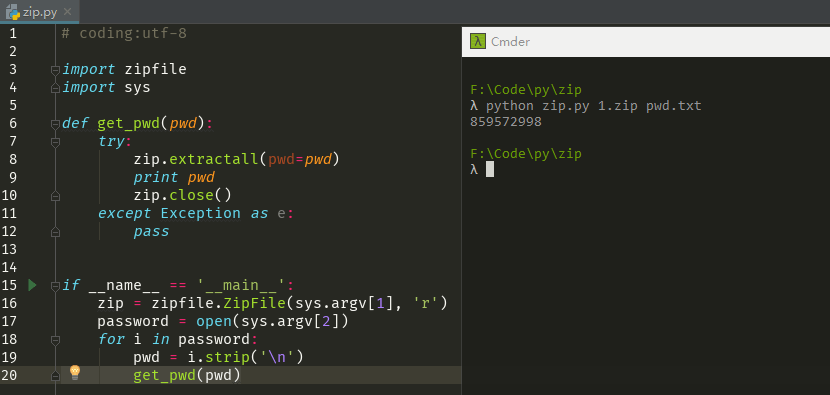The height and width of the screenshot is (395, 830).
Task: Click the fold end marker at line 4
Action: 55,88
